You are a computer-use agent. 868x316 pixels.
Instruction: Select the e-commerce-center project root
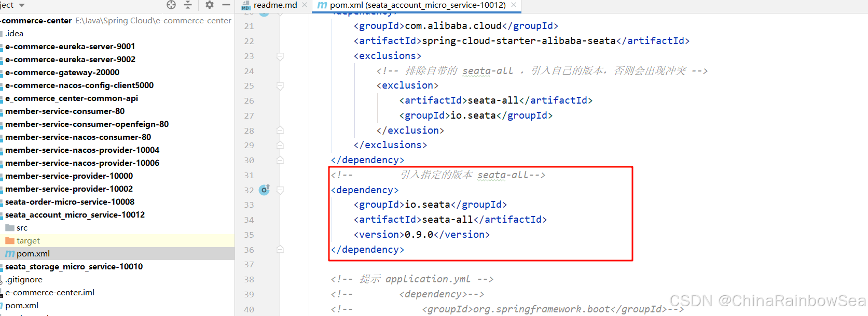coord(36,21)
